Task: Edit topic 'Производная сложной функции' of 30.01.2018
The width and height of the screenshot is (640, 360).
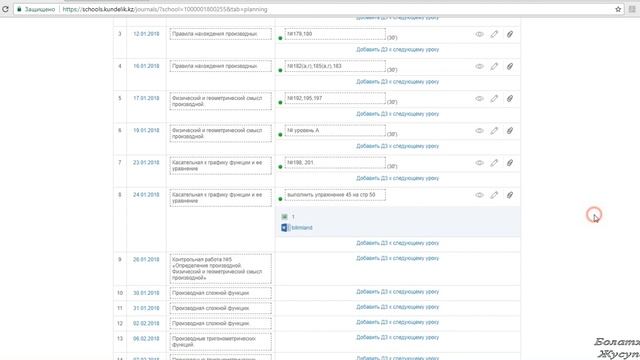Action: [220, 293]
